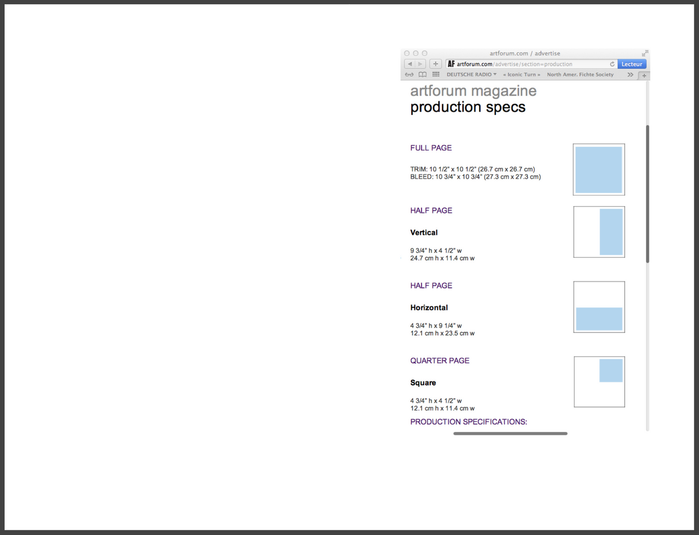Click the FULL PAGE heading

pos(431,148)
